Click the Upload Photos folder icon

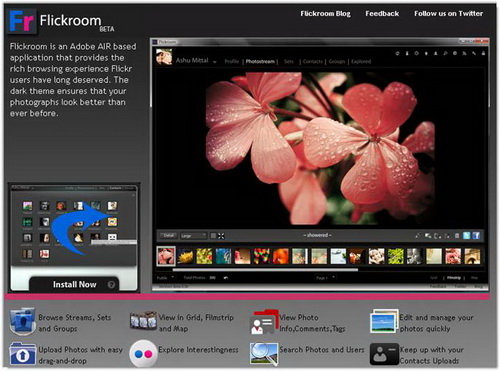[23, 354]
